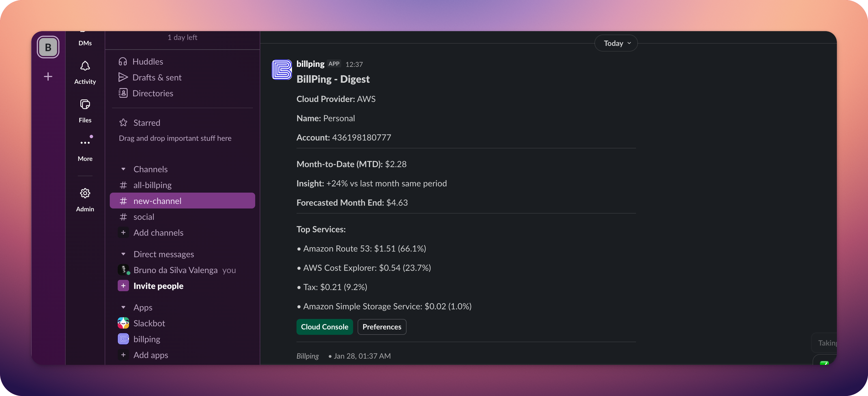Collapse the Channels section

pos(123,169)
